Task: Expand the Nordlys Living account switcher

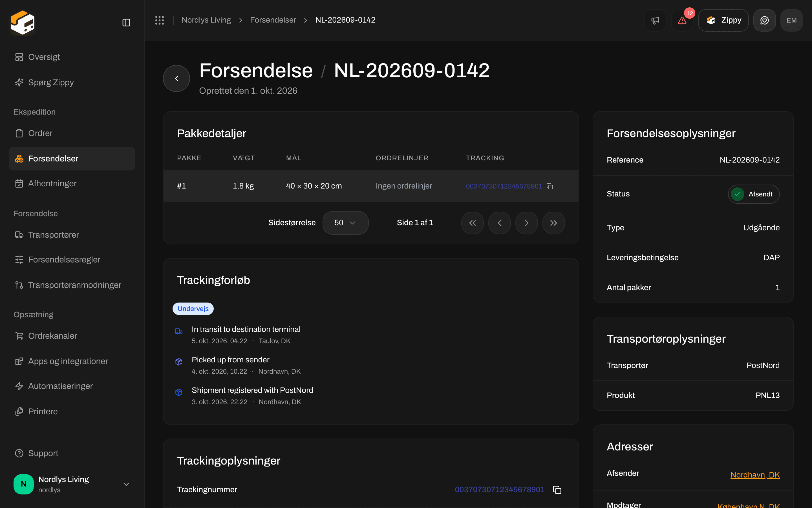Action: click(72, 484)
